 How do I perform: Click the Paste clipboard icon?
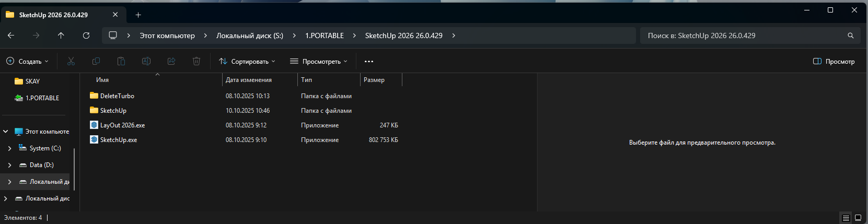121,61
